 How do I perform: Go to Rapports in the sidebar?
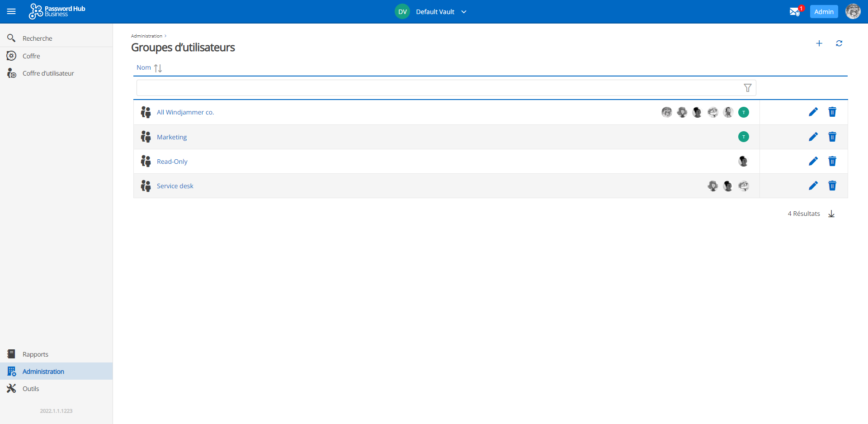(35, 354)
